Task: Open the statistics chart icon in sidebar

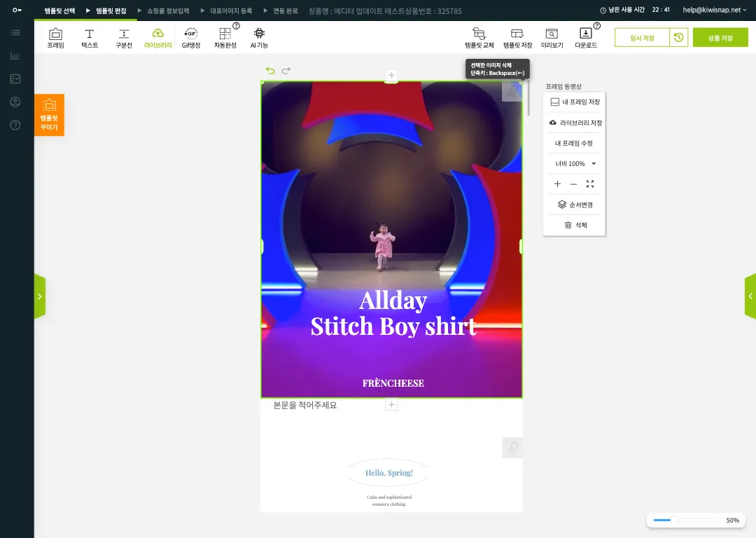Action: pyautogui.click(x=15, y=56)
